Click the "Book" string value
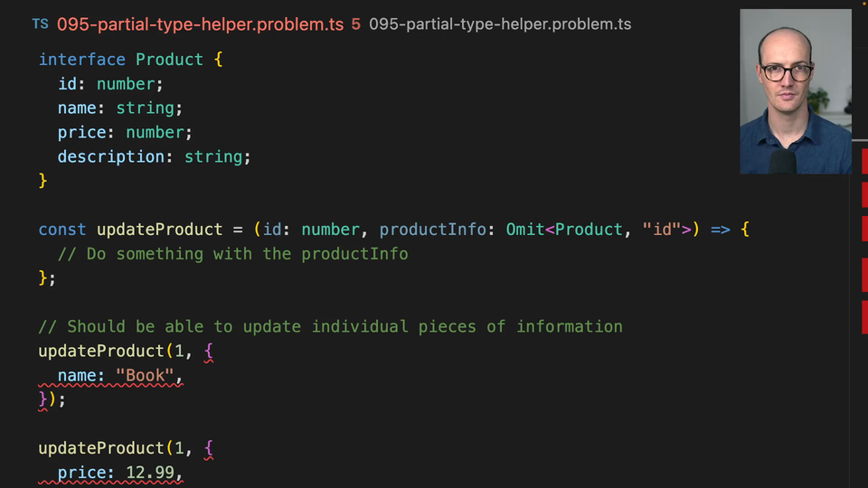 tap(144, 375)
